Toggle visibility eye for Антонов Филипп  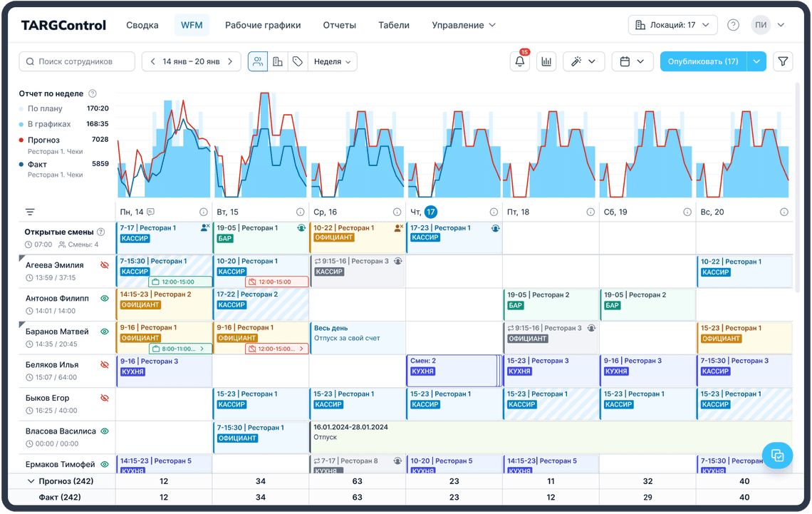[x=105, y=299]
